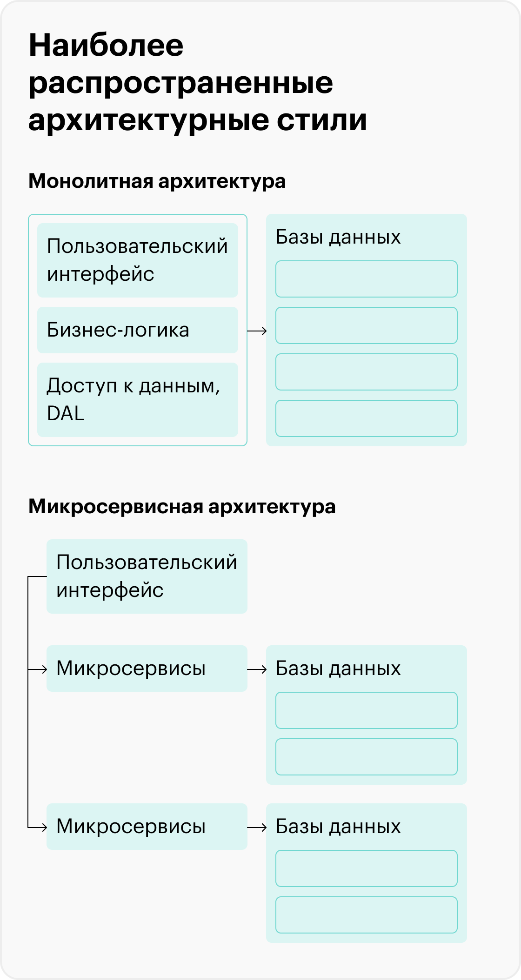Click Базы данных label beside first Микросервисы
This screenshot has height=980, width=521.
[x=338, y=669]
